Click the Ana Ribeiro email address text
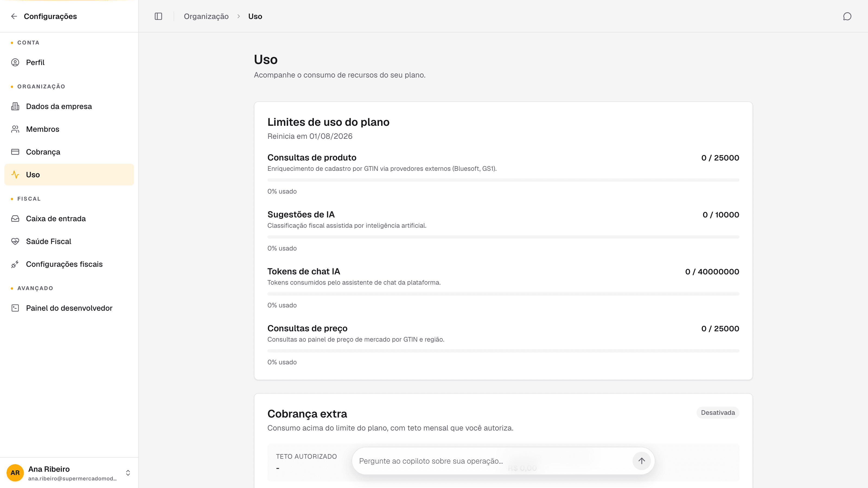Screen dimensions: 868x488 tap(72, 478)
